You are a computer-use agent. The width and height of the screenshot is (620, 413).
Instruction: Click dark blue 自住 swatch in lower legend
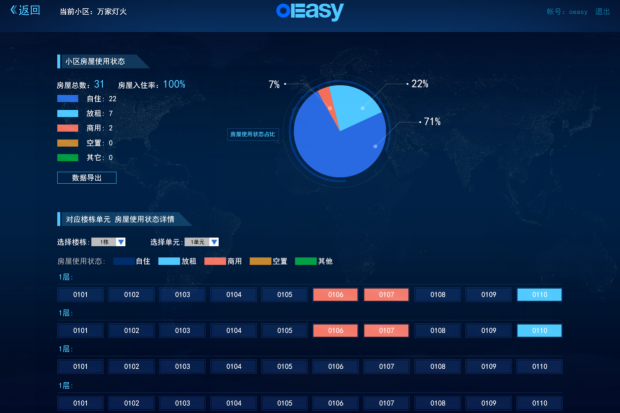tap(124, 261)
